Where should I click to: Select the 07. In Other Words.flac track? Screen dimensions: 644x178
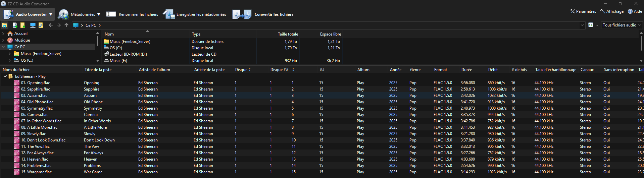41,121
